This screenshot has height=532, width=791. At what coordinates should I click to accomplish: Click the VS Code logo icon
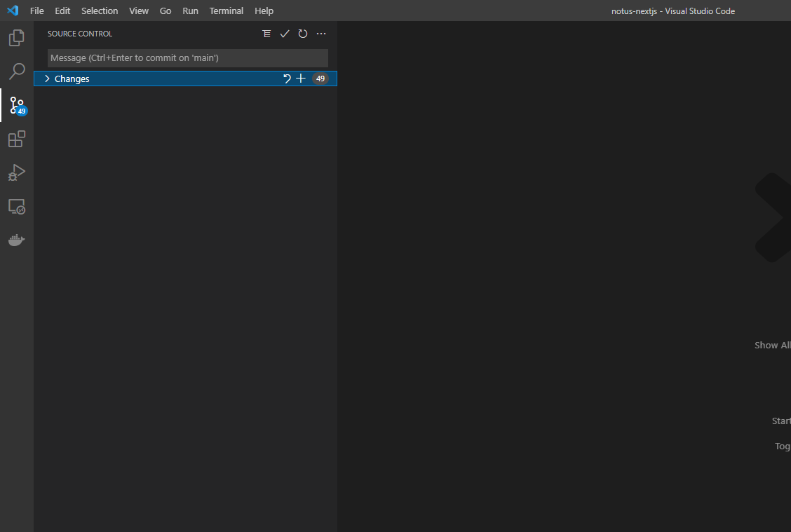[13, 11]
